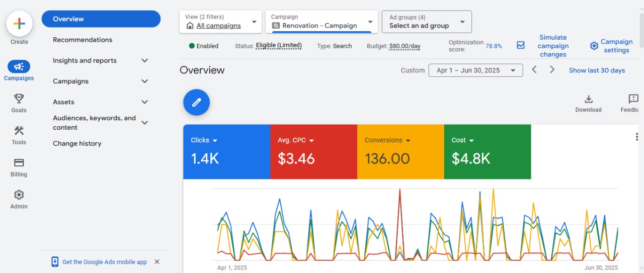644x273 pixels.
Task: Select Recommendations in the side menu
Action: click(x=83, y=40)
